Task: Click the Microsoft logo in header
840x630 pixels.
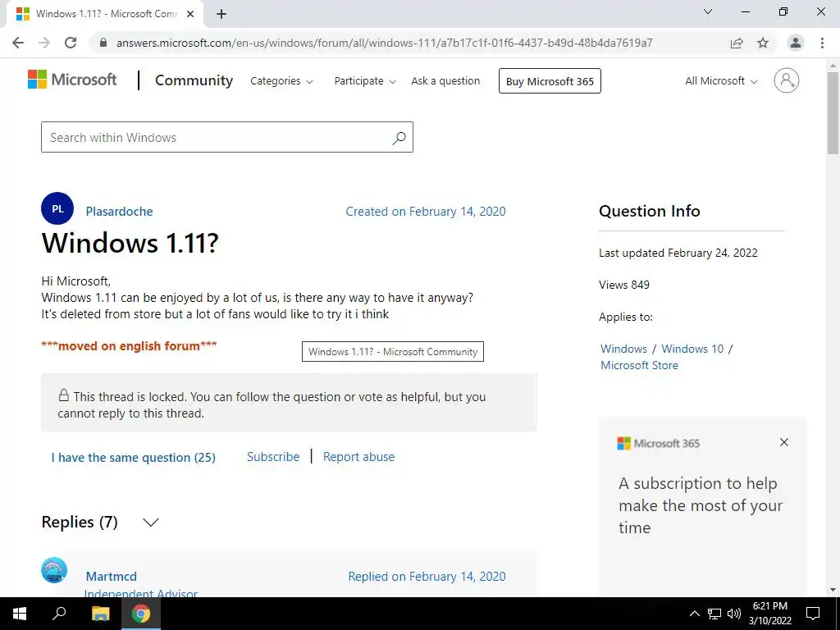Action: (72, 80)
